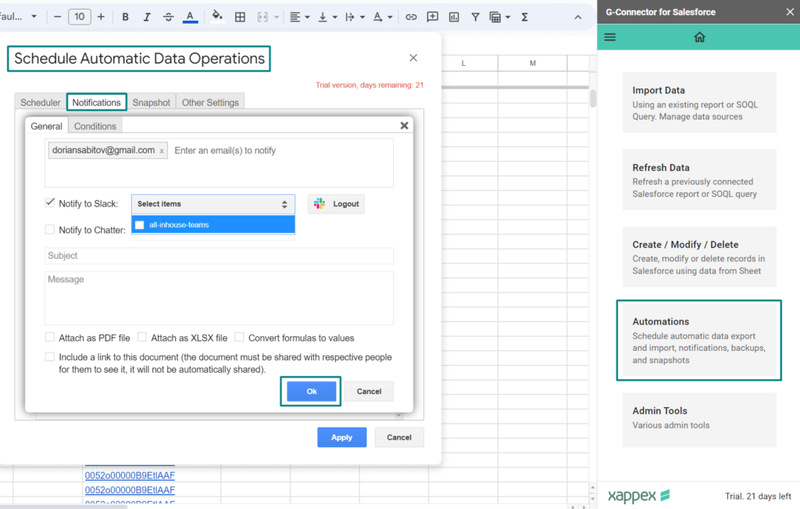Viewport: 800px width, 509px height.
Task: Enable Attach as XLSX file
Action: click(x=142, y=337)
